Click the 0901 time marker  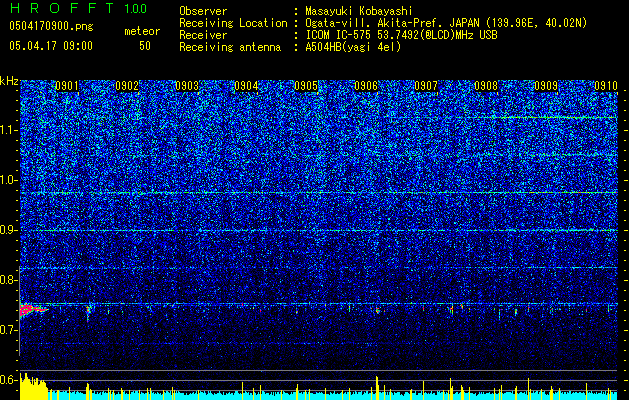(x=67, y=86)
